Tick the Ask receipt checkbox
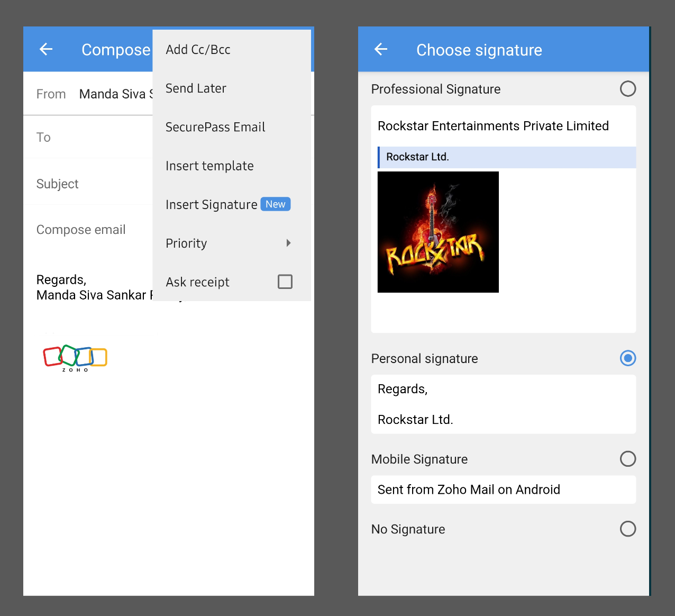Screen dimensions: 675x616 [285, 282]
